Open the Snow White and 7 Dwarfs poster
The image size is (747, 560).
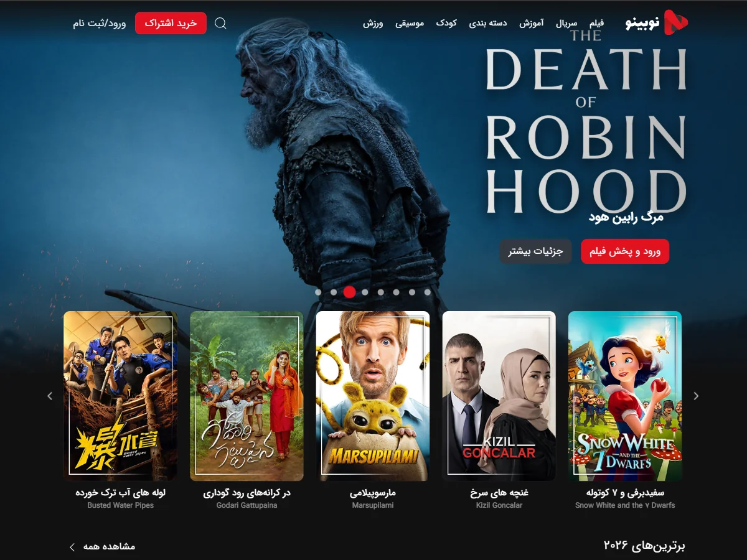(x=625, y=396)
